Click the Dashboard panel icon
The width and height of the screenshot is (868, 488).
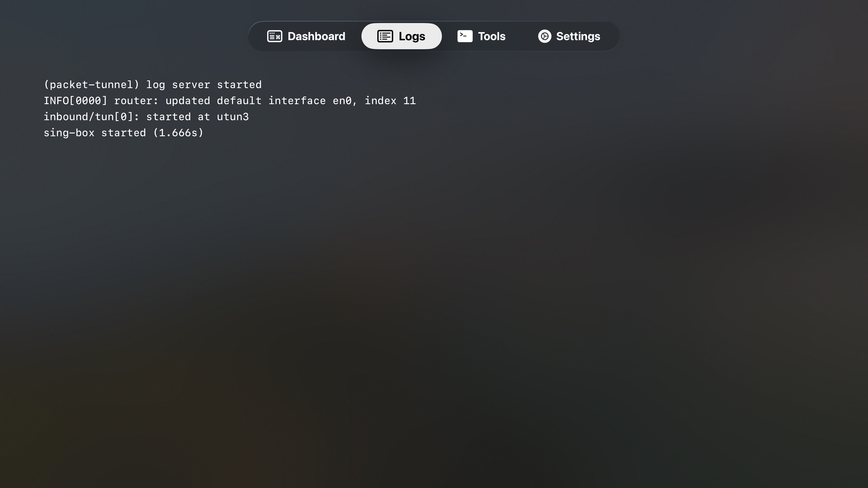[x=275, y=36]
